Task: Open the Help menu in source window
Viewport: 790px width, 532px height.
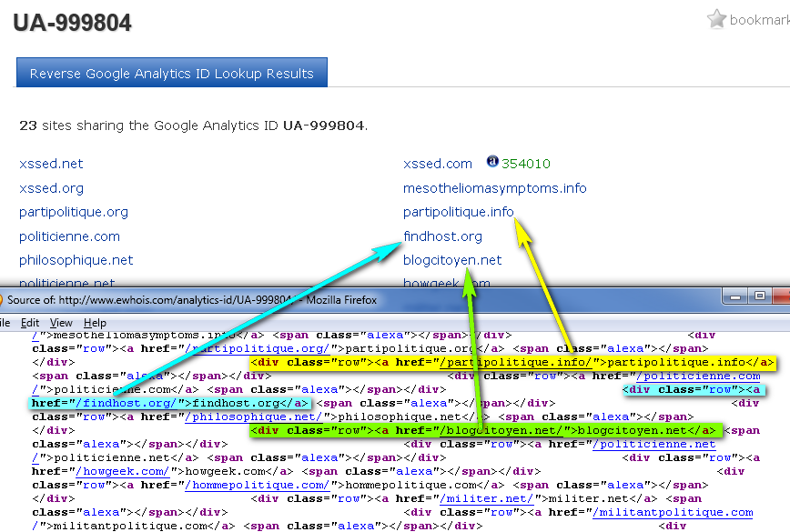Action: (x=95, y=323)
